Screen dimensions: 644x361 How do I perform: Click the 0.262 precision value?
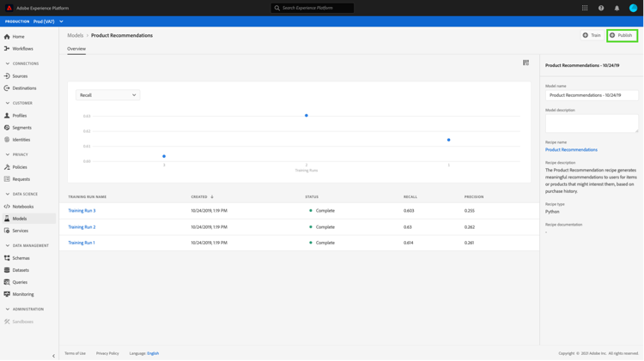pyautogui.click(x=470, y=227)
